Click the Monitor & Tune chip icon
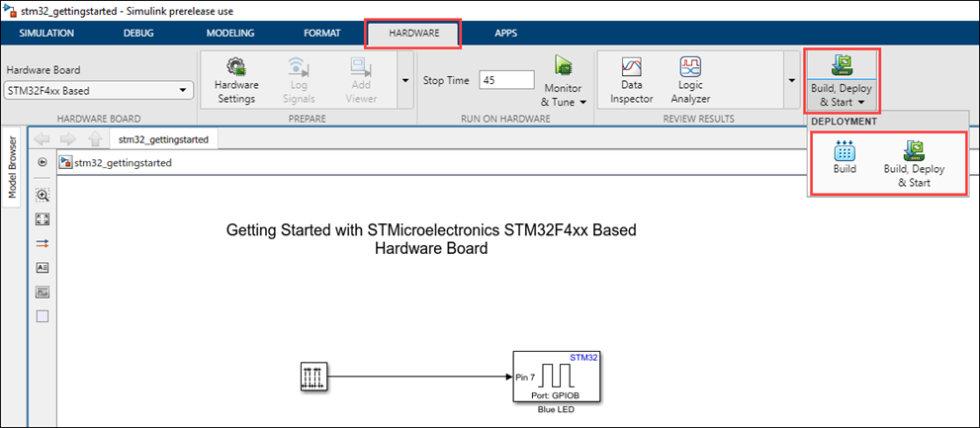The height and width of the screenshot is (428, 980). (564, 67)
